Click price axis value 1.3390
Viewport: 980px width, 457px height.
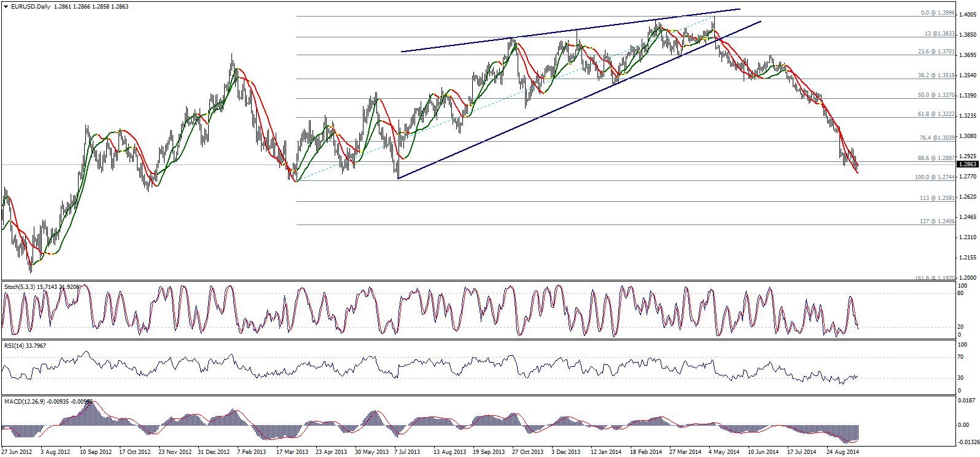click(x=968, y=96)
